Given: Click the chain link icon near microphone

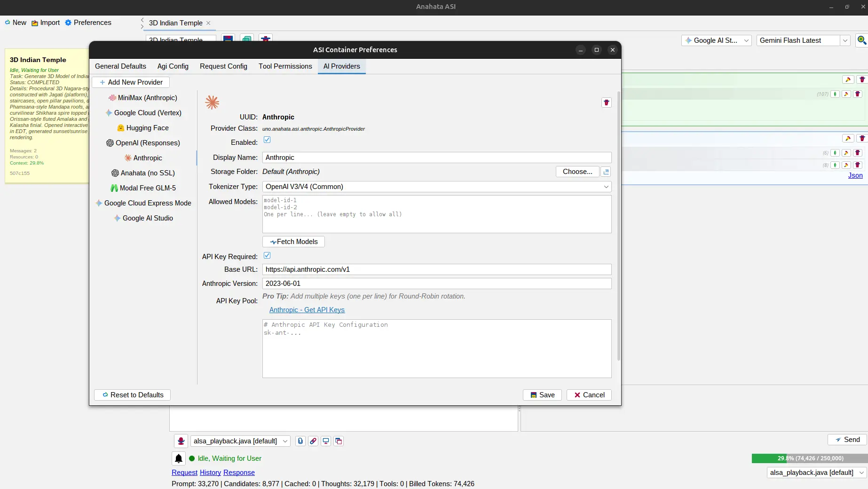Looking at the screenshot, I should click(x=313, y=441).
